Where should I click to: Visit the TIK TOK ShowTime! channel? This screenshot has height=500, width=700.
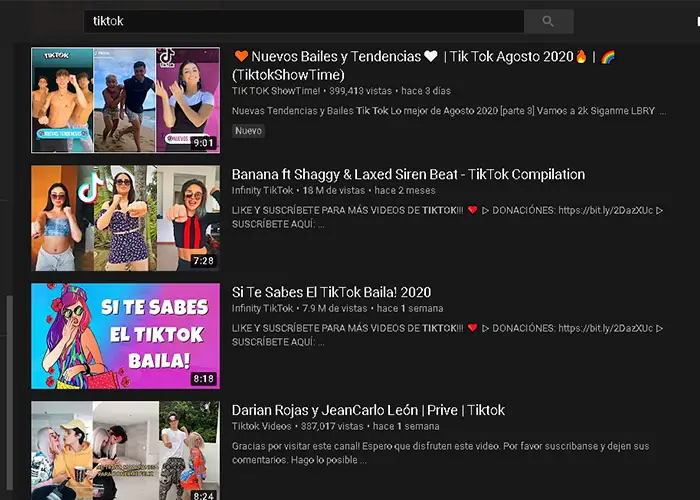point(275,91)
